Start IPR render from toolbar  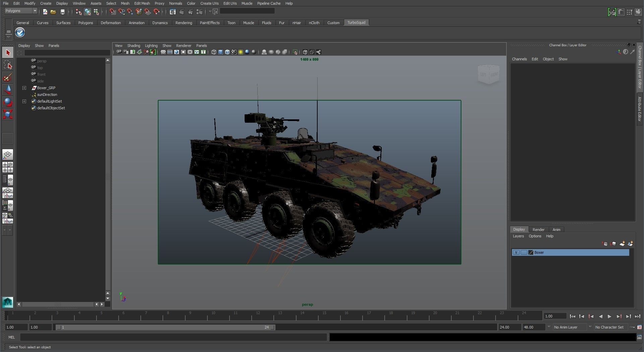(x=191, y=12)
